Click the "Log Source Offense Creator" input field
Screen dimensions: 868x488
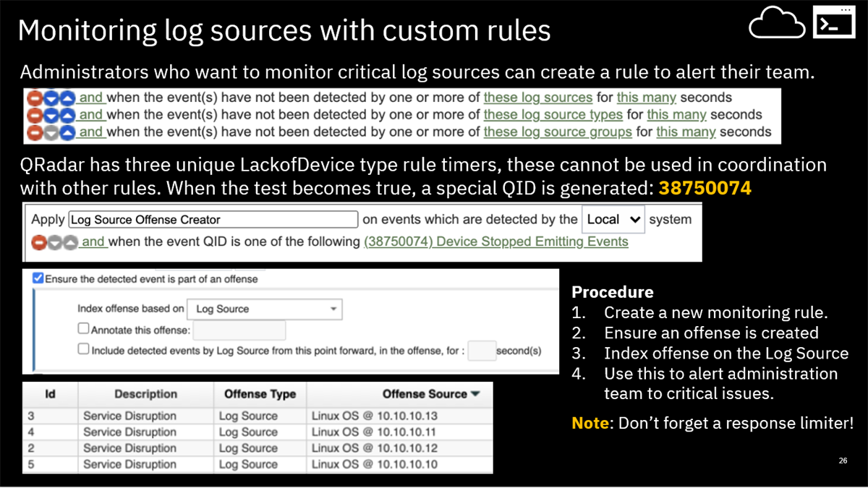tap(213, 219)
